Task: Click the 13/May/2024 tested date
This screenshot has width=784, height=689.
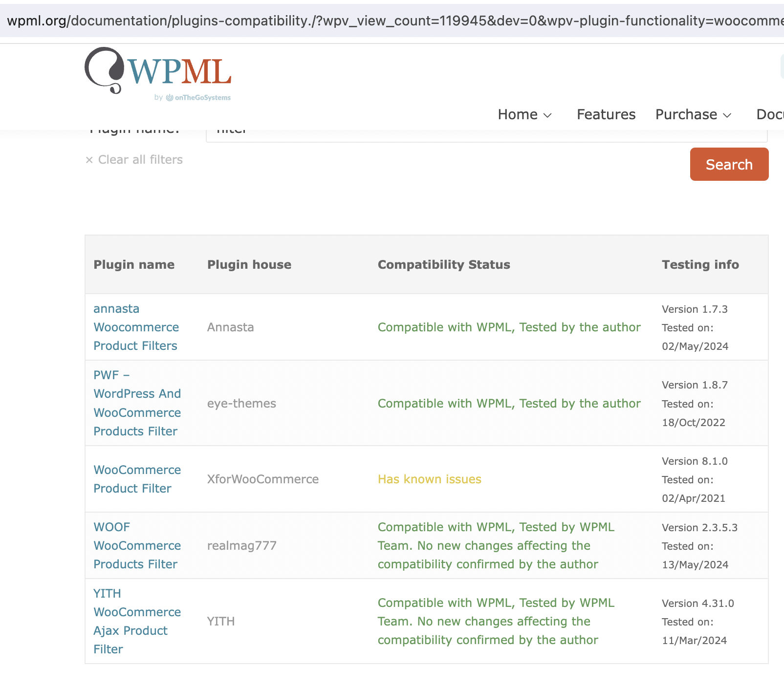Action: 695,565
